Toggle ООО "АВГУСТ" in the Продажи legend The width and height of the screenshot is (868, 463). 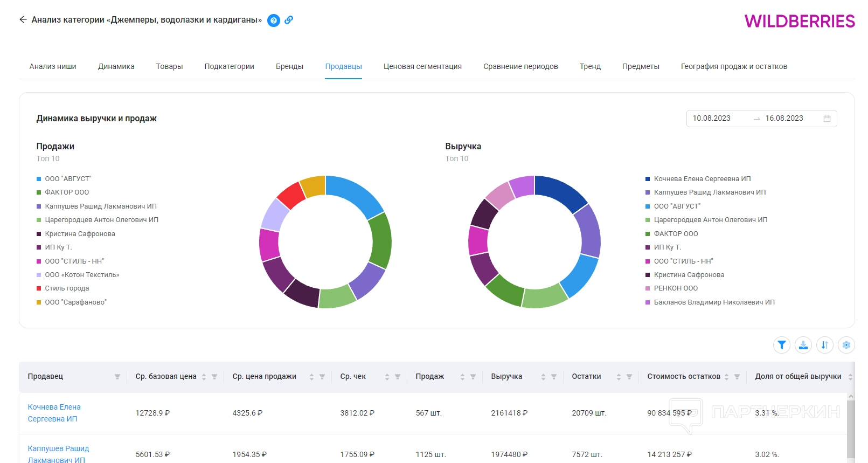[x=68, y=179]
